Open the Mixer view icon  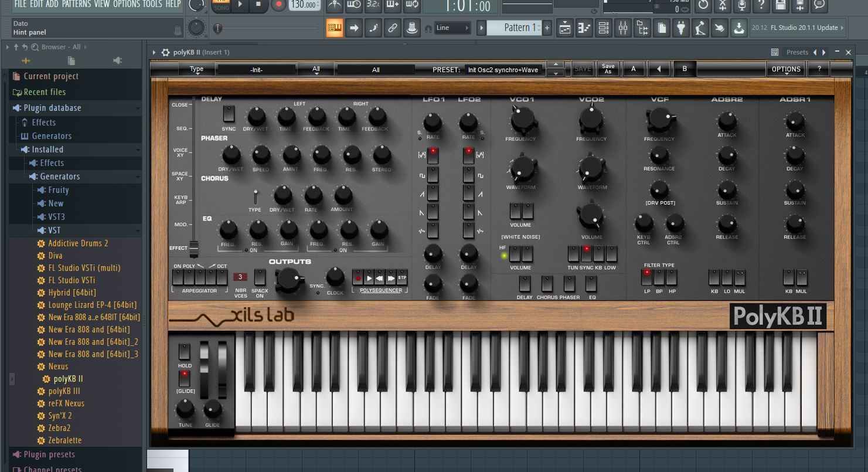point(623,28)
